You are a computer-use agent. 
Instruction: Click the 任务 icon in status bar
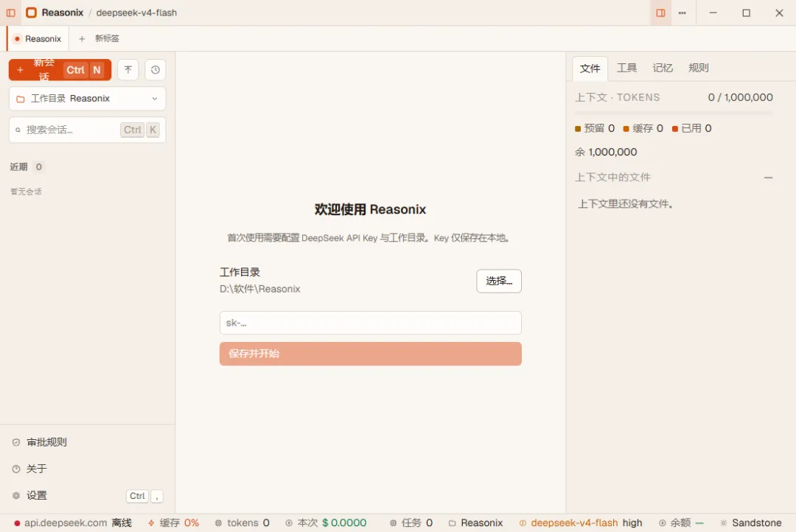pyautogui.click(x=393, y=523)
